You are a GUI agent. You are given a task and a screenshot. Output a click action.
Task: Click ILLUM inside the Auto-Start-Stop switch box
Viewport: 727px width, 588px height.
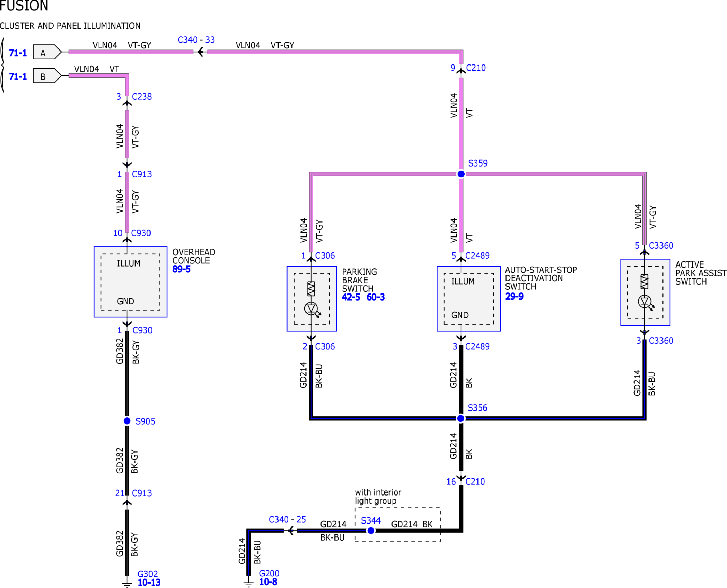coord(463,282)
